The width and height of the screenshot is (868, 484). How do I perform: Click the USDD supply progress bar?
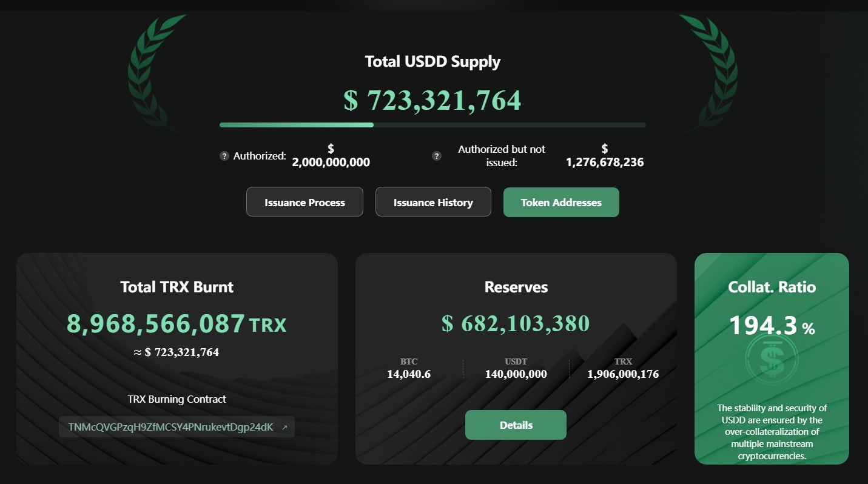click(x=432, y=125)
